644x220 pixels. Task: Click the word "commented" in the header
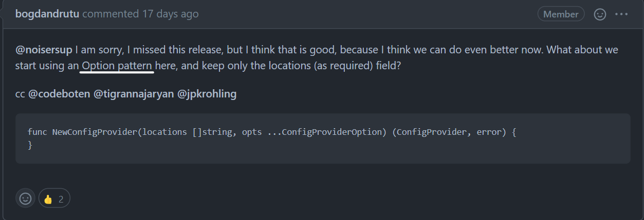(111, 14)
